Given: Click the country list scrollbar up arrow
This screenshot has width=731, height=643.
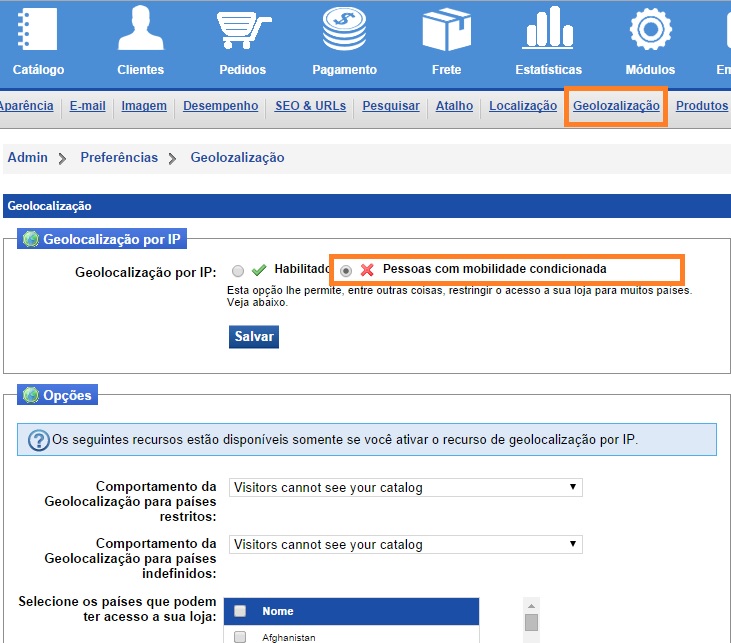Looking at the screenshot, I should pos(531,606).
